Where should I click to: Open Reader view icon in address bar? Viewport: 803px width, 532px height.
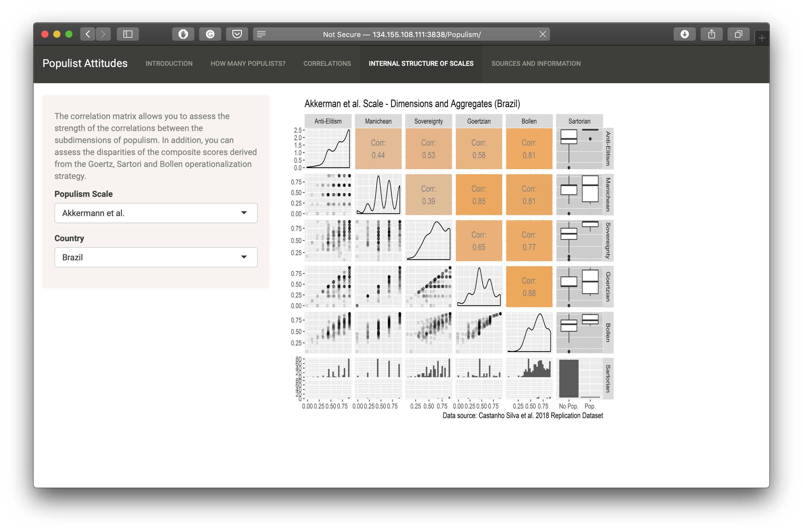pos(261,34)
